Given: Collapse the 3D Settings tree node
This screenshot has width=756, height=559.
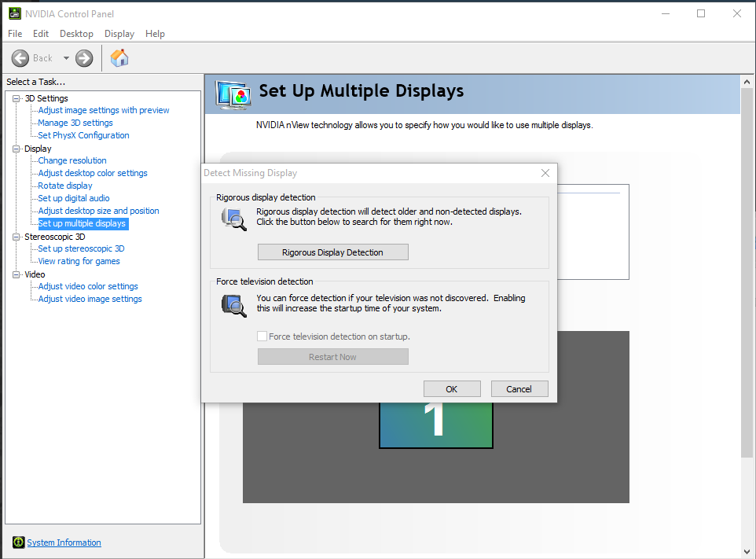Looking at the screenshot, I should coord(16,98).
